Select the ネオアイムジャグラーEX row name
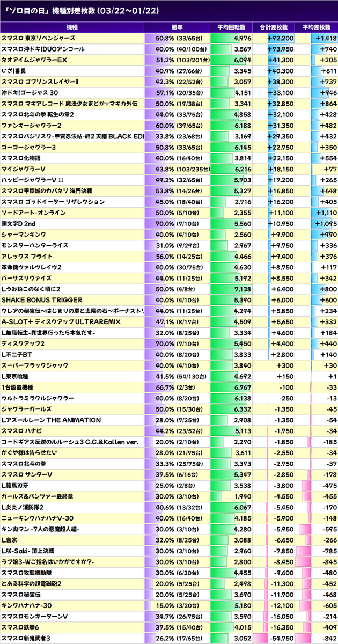Screen dimensions: 338x644 coord(34,60)
